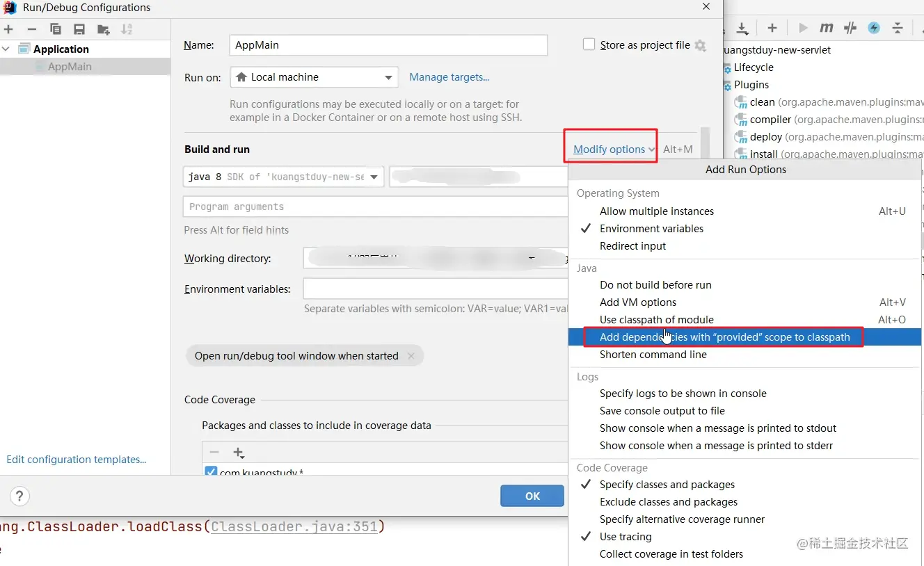
Task: Open the java 8 SDK dropdown
Action: click(284, 177)
